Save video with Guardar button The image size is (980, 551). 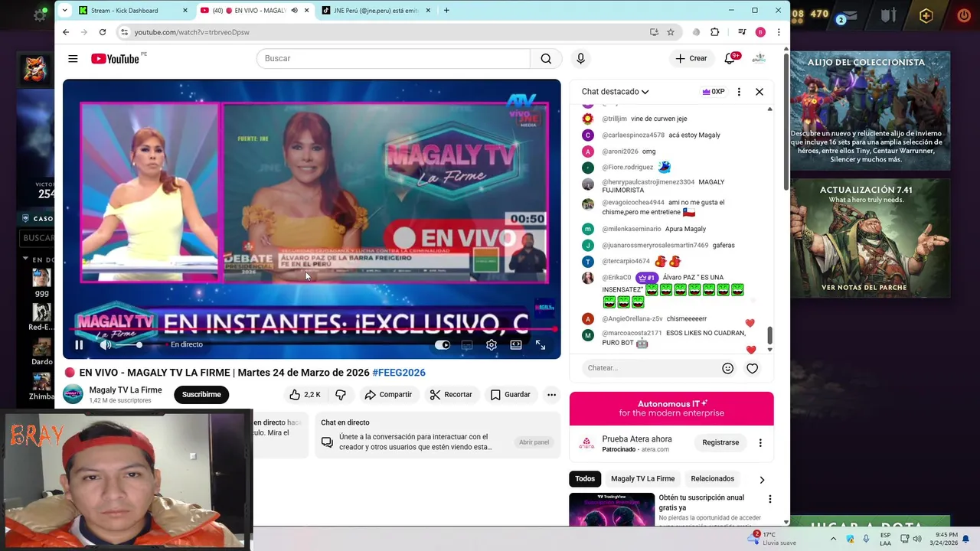(510, 395)
